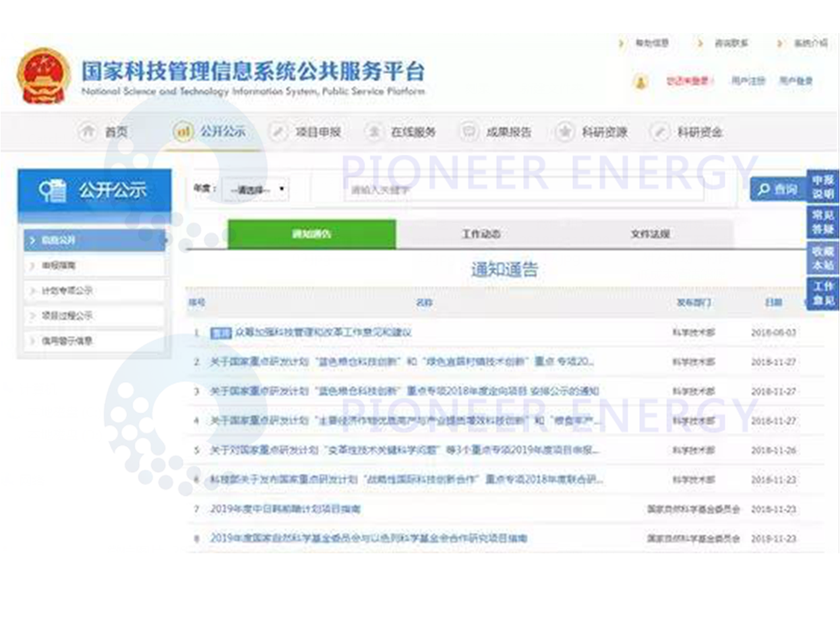This screenshot has height=618, width=840.
Task: Click the 申报说明 side panel button
Action: click(824, 186)
